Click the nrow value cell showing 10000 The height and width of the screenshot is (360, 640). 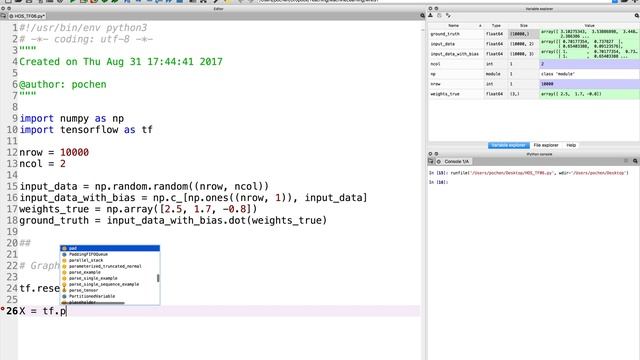[x=589, y=84]
